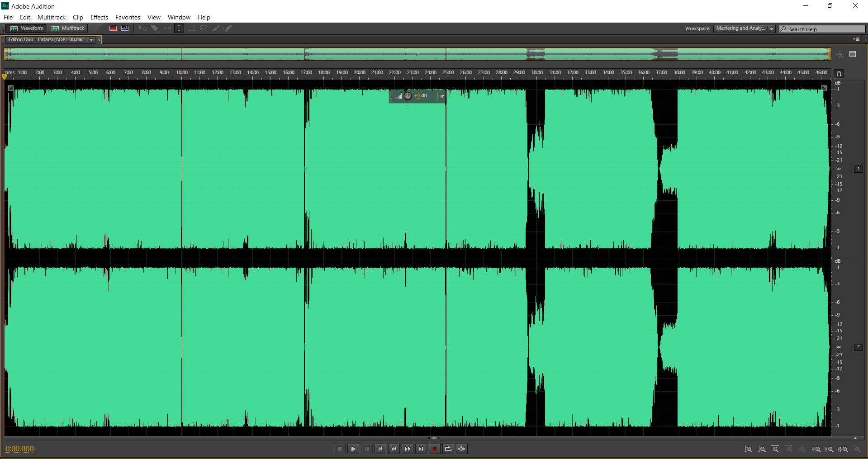868x459 pixels.
Task: Expand the Editor file dropdown arrow
Action: [91, 40]
